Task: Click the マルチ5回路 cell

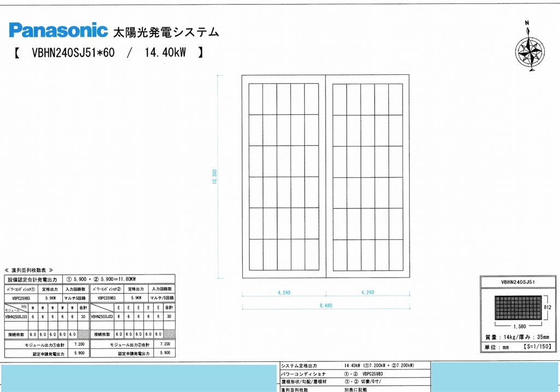Action: (75, 298)
